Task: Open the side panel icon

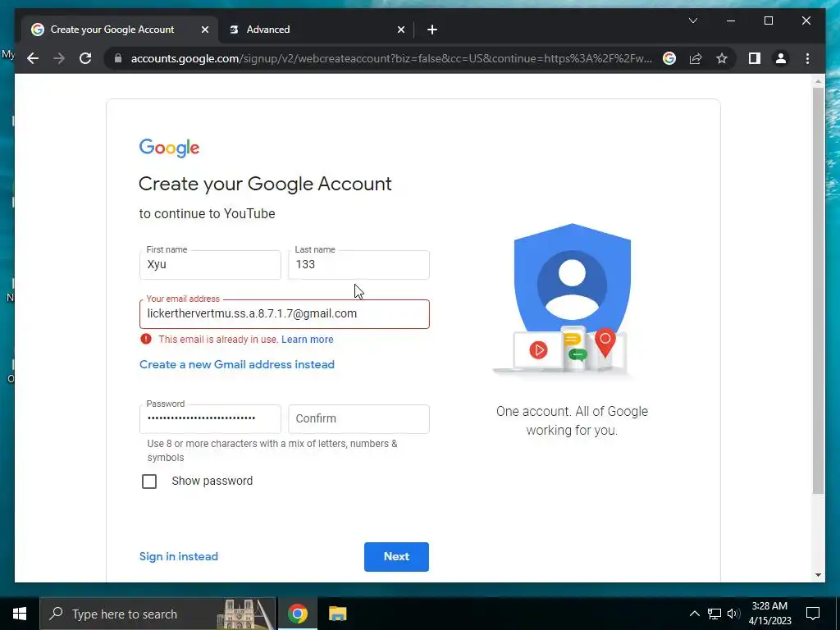Action: pos(755,58)
